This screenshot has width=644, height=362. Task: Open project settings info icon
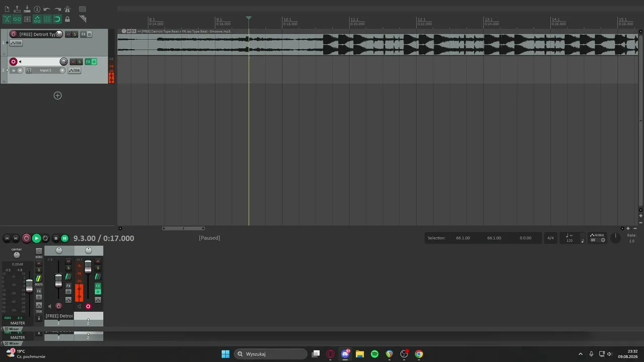click(37, 9)
